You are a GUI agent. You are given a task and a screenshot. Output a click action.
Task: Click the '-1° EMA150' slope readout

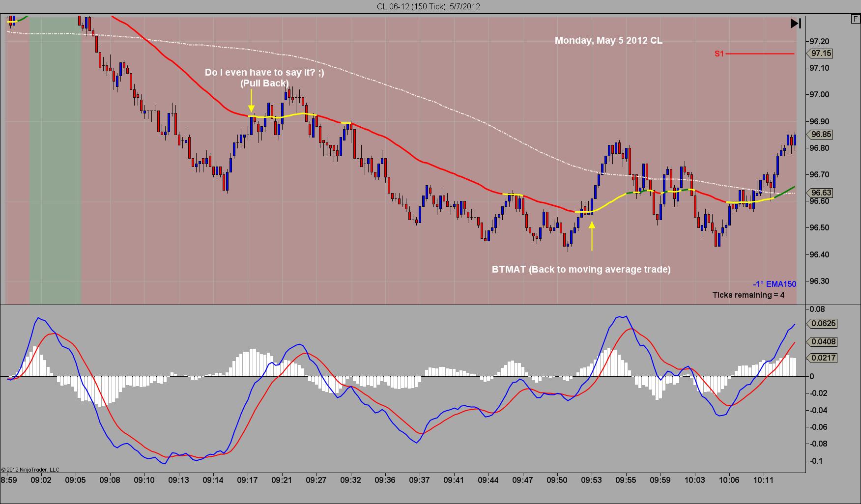775,284
